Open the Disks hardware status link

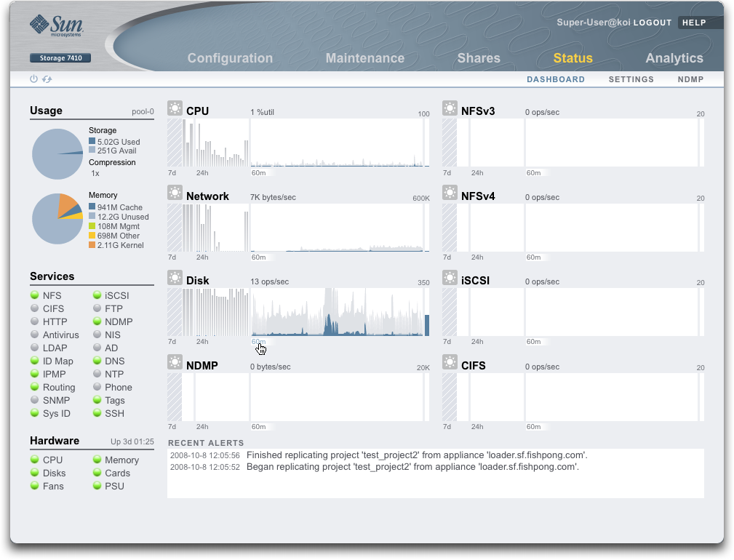pyautogui.click(x=54, y=473)
